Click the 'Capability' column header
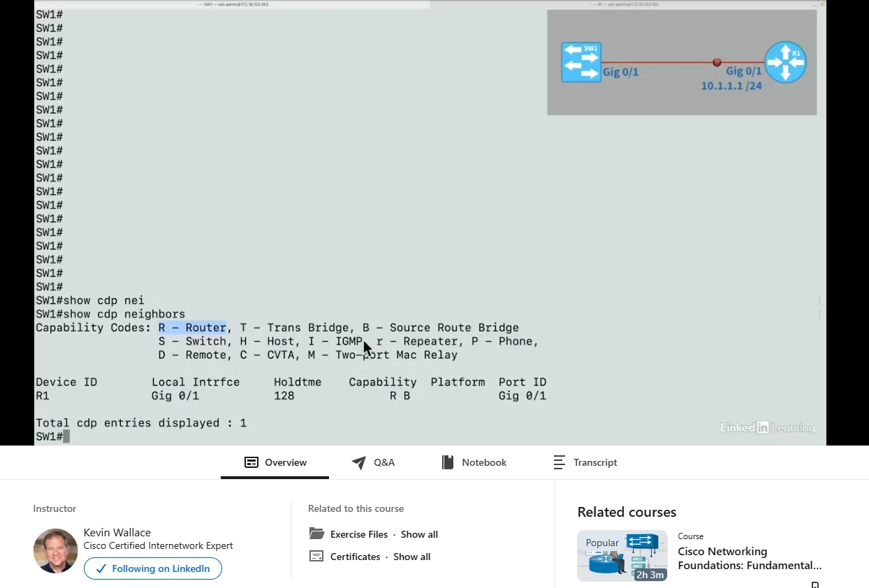 click(x=383, y=382)
